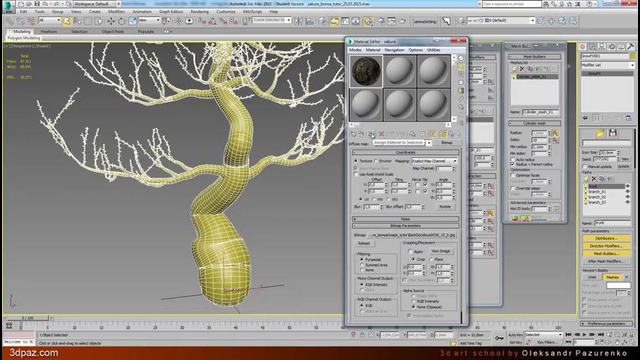The image size is (640, 360).
Task: Open the Modifiers menu
Action: 117,12
